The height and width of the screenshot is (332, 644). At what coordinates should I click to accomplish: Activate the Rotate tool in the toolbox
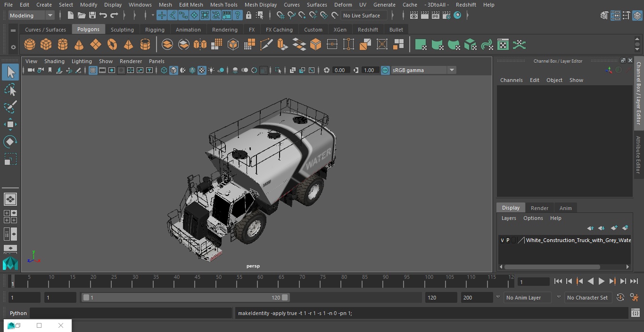point(10,142)
